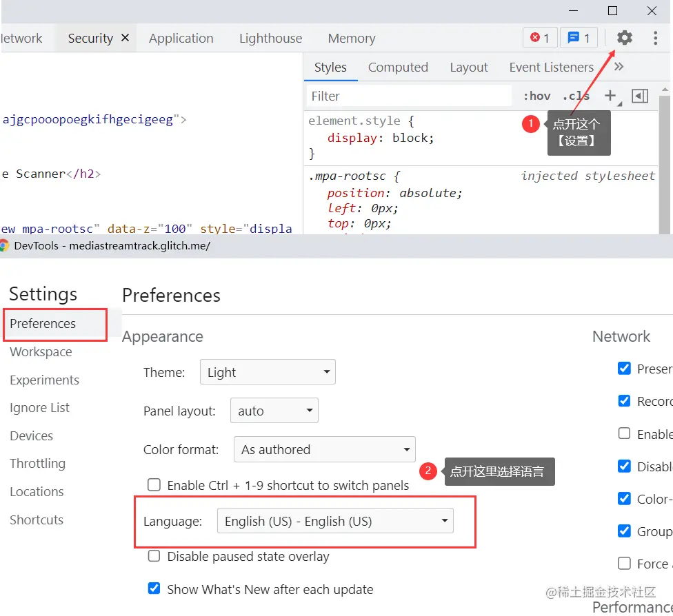This screenshot has height=616, width=673.
Task: Open Devices in Settings sidebar
Action: click(x=31, y=436)
